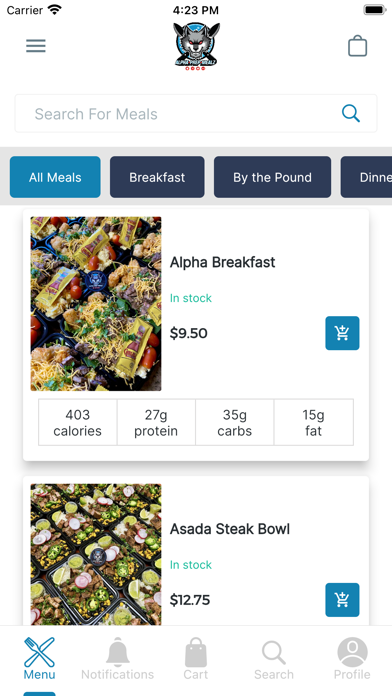Screen dimensions: 392x696
Task: View the Asada Steak Bowl photo
Action: coord(96,554)
